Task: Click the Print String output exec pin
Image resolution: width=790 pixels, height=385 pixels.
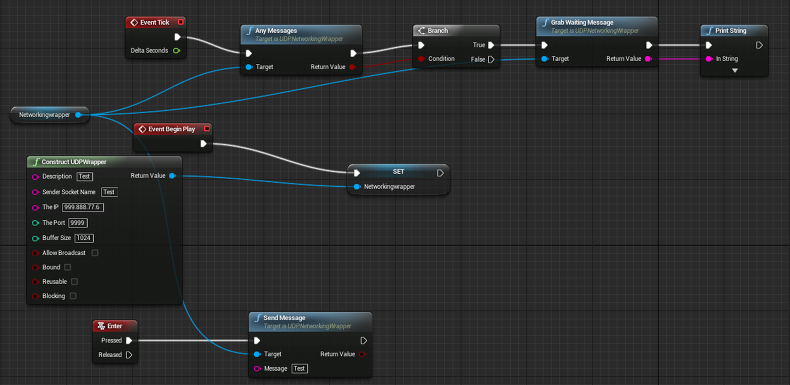Action: [759, 45]
